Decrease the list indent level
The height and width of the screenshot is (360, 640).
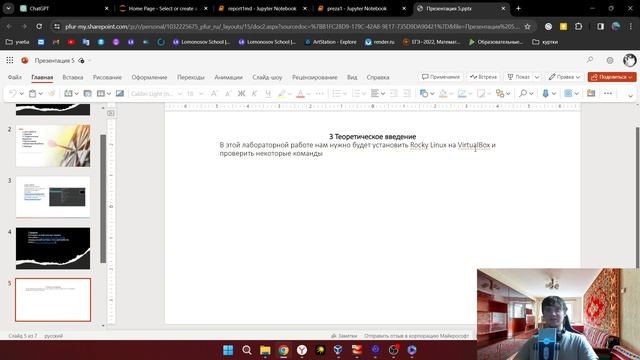(393, 93)
